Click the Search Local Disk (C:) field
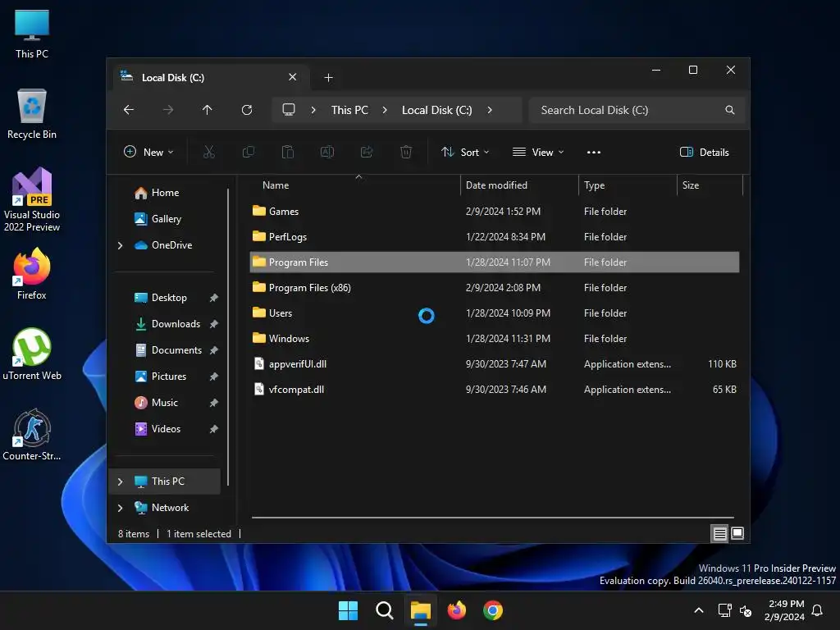 click(637, 110)
